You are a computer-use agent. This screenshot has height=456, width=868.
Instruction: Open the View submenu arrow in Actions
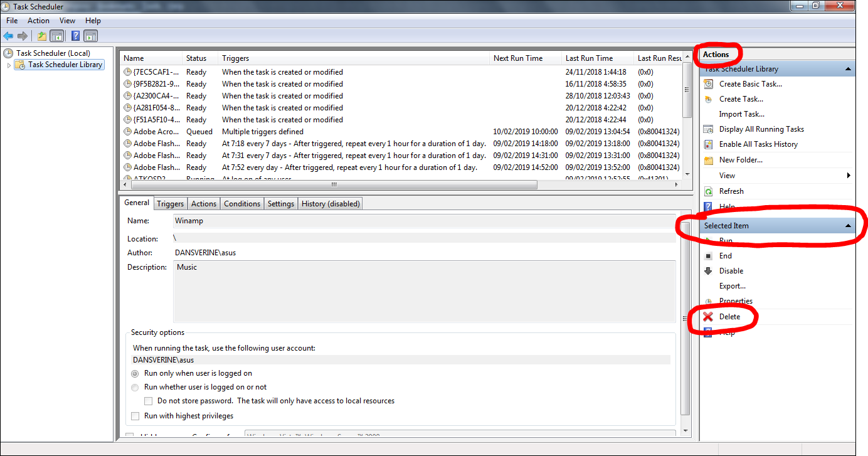pos(849,176)
